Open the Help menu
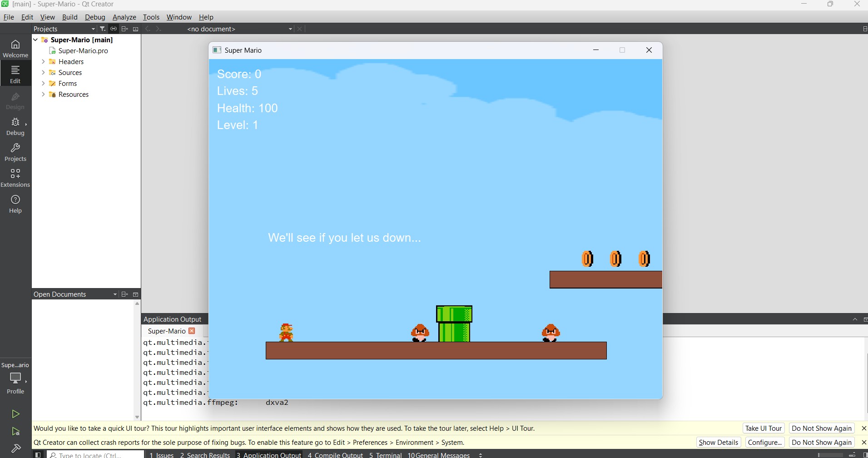This screenshot has width=868, height=458. [206, 17]
